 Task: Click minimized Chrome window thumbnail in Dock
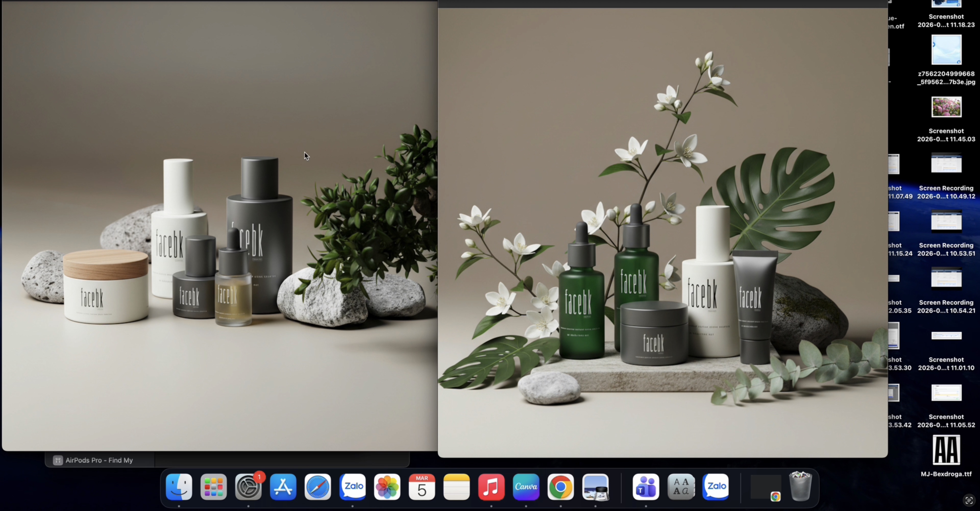coord(765,487)
